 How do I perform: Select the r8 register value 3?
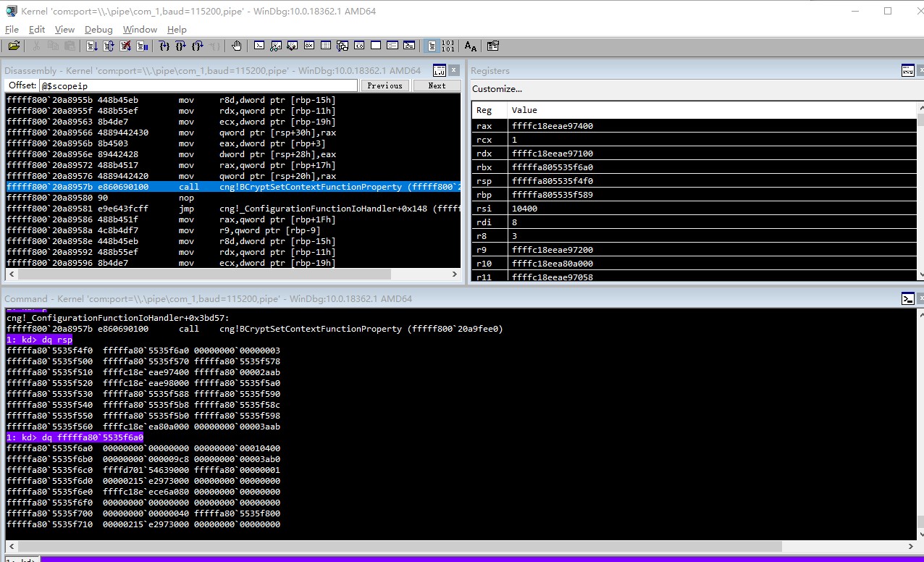[514, 236]
